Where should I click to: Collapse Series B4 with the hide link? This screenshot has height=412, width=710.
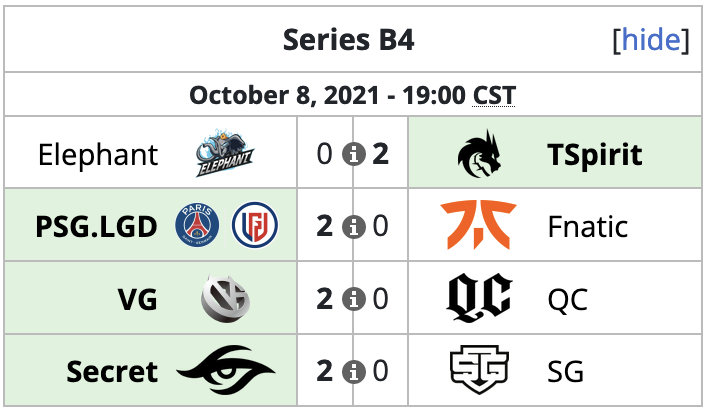click(651, 40)
